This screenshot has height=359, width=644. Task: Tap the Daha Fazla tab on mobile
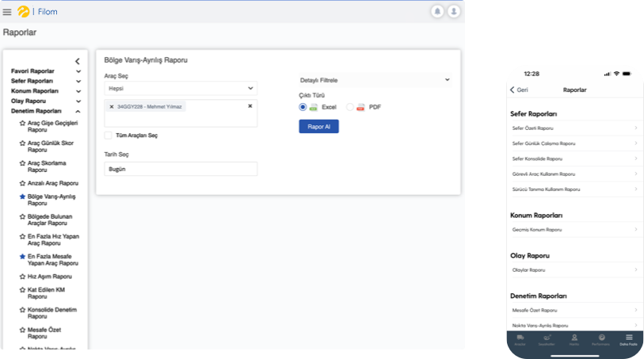(629, 339)
